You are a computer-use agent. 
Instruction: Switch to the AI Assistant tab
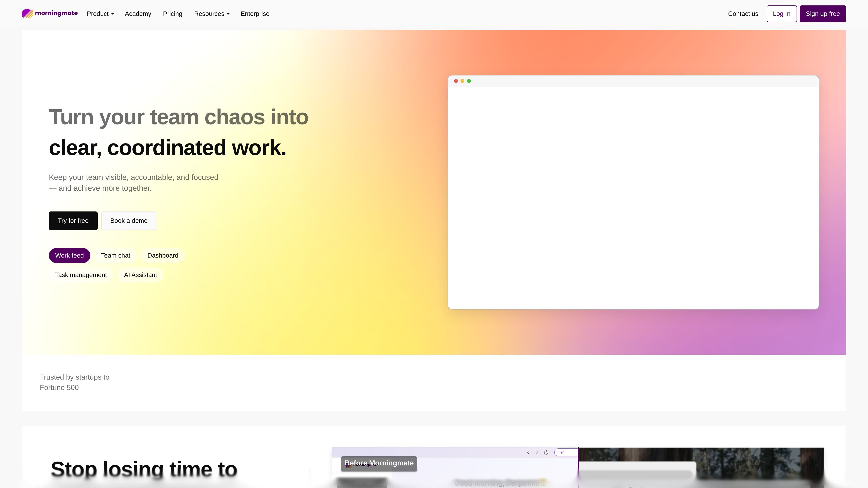[141, 275]
